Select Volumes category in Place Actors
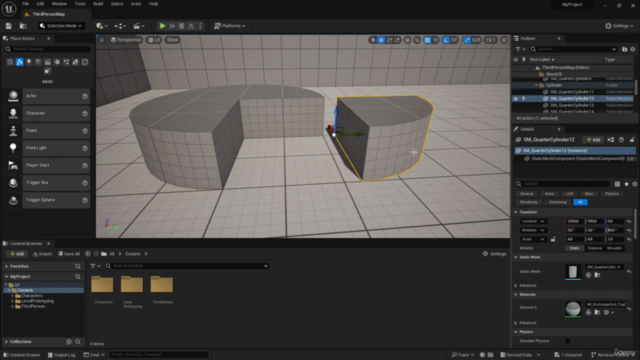This screenshot has height=360, width=640. (85, 62)
